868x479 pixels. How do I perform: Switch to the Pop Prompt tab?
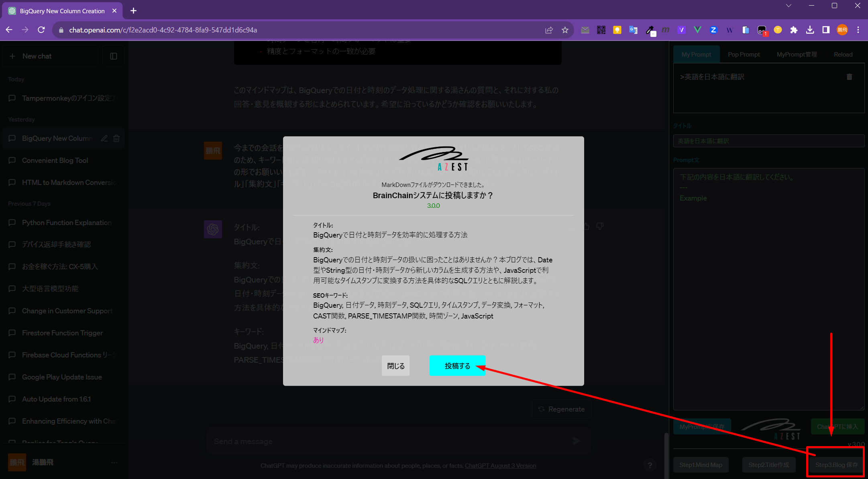coord(744,55)
